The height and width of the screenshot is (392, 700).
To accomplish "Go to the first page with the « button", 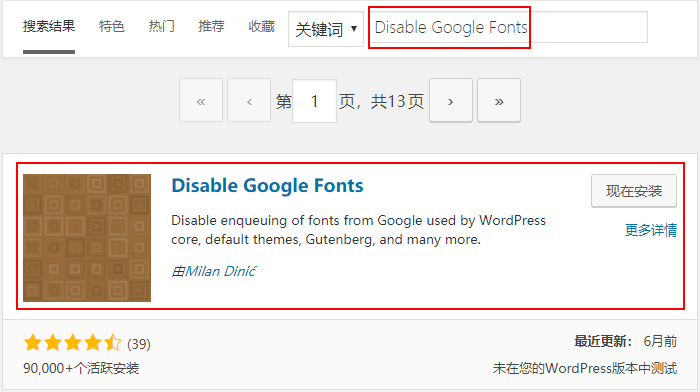I will coord(201,100).
